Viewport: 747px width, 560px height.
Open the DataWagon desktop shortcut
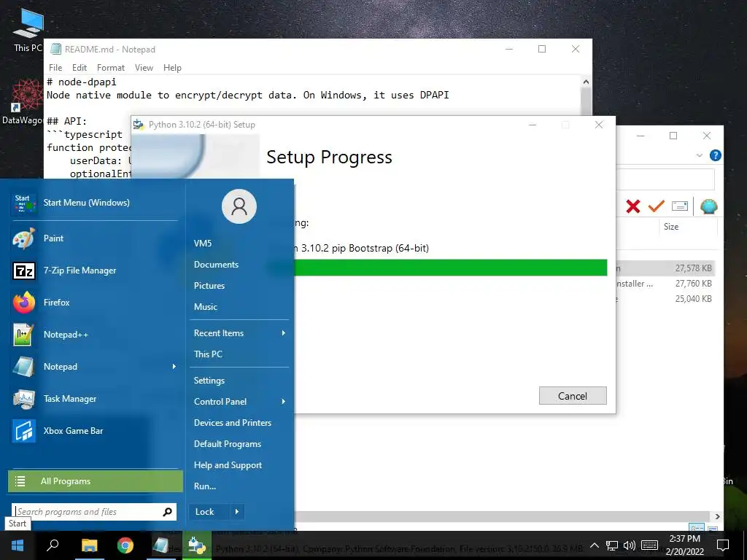(x=23, y=102)
